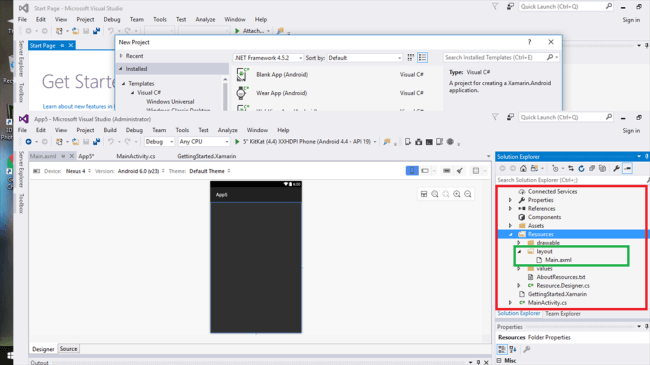Collapse the Resources folder
The width and height of the screenshot is (650, 365).
tap(510, 234)
